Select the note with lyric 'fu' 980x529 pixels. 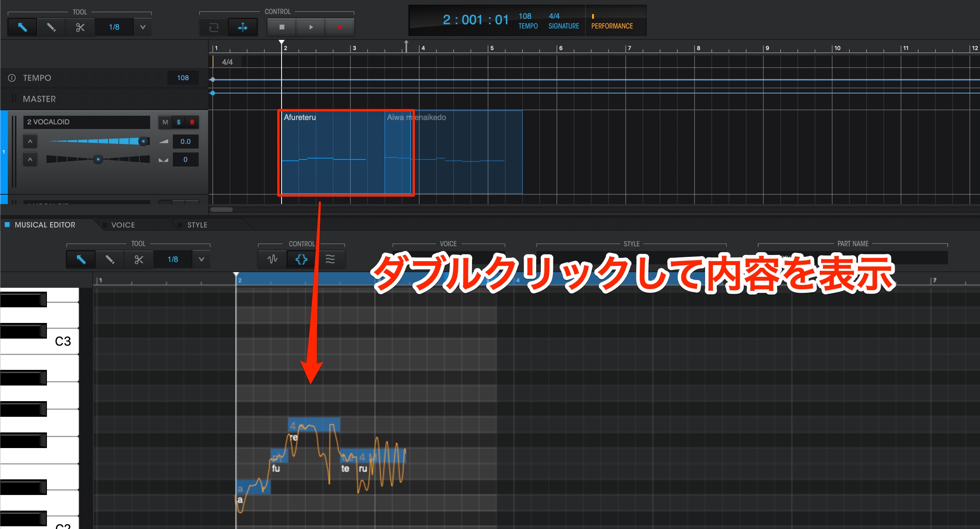pyautogui.click(x=279, y=456)
